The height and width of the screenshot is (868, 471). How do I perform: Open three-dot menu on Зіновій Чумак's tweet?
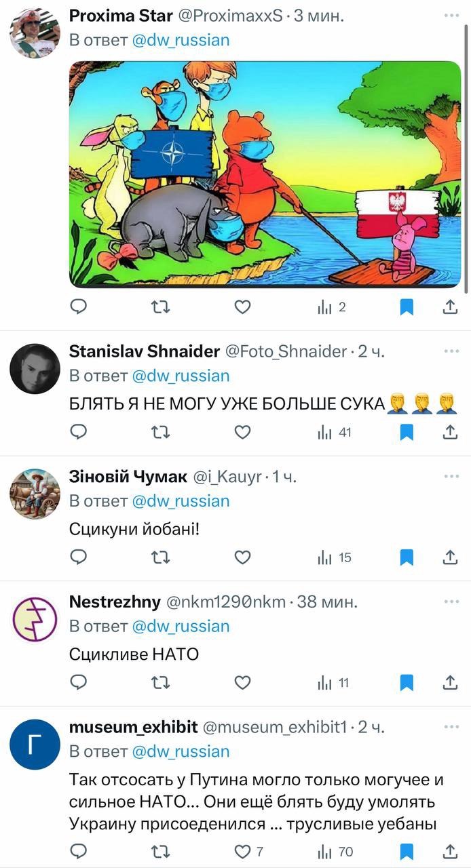click(x=451, y=477)
